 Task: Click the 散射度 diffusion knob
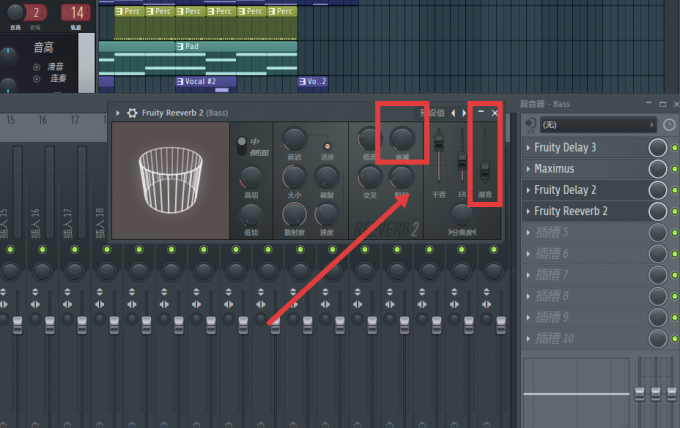[x=294, y=215]
